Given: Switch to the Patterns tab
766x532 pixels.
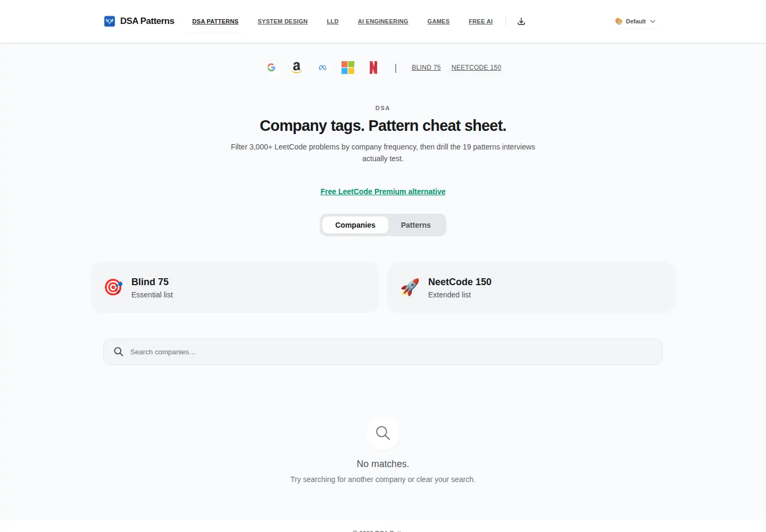Looking at the screenshot, I should pyautogui.click(x=416, y=225).
